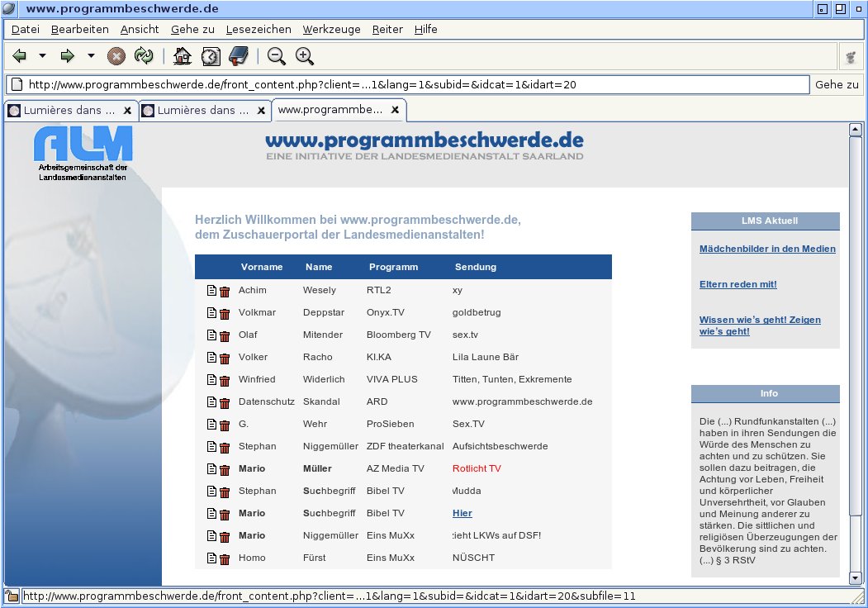This screenshot has width=868, height=608.
Task: Click the ALM logo
Action: tap(83, 154)
